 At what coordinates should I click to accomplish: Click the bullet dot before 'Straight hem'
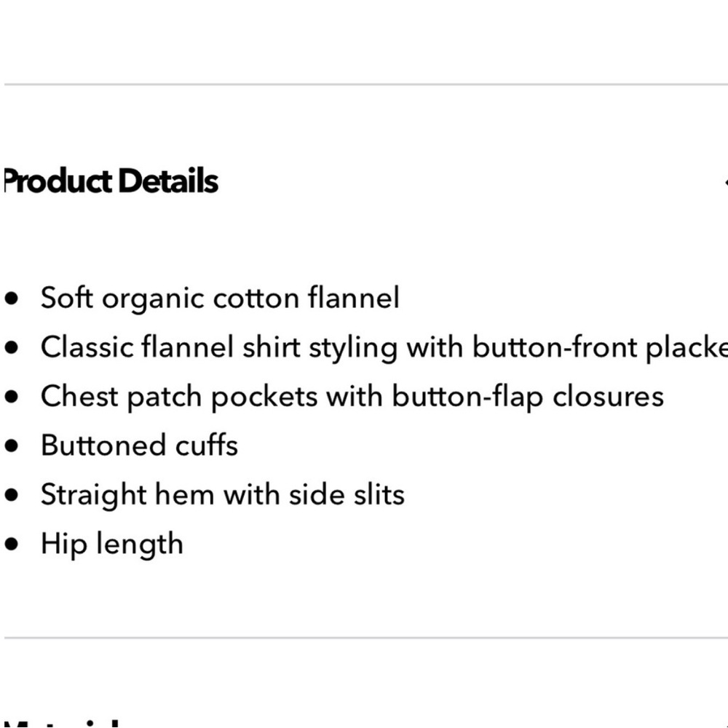[x=12, y=495]
